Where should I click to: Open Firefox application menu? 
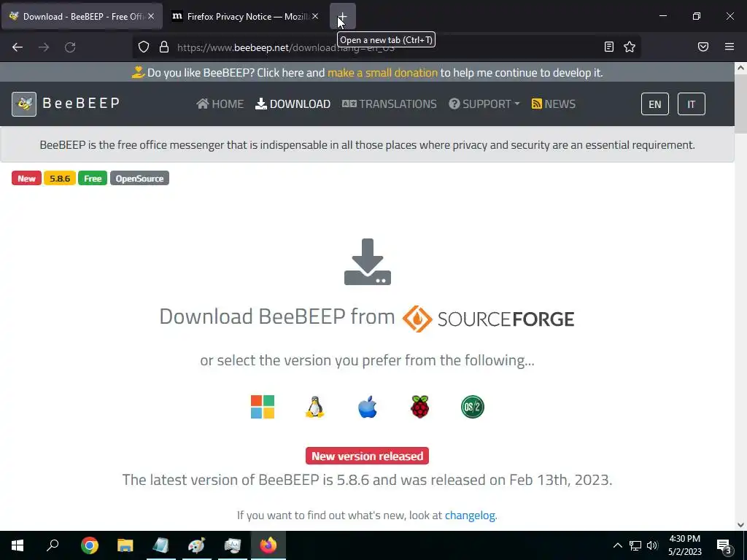(729, 47)
